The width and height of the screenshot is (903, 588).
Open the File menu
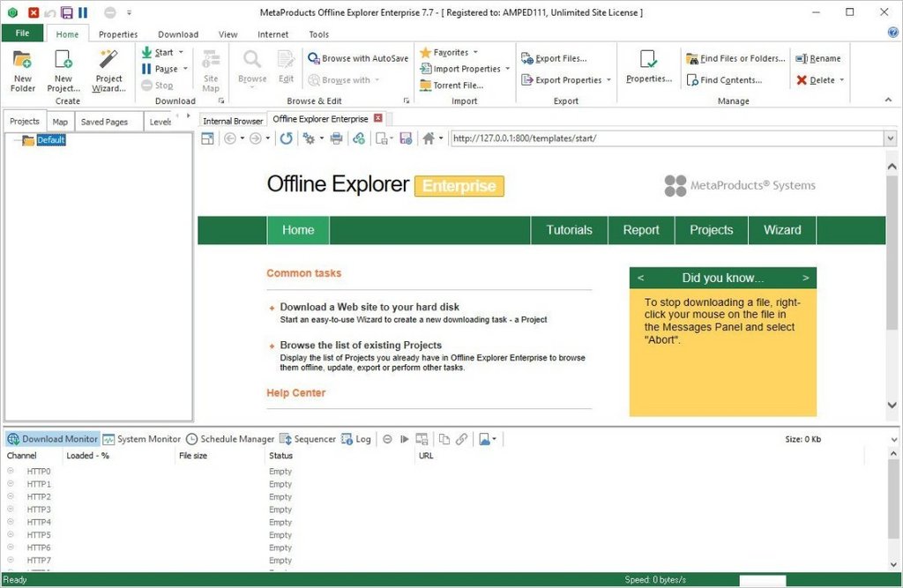coord(22,33)
